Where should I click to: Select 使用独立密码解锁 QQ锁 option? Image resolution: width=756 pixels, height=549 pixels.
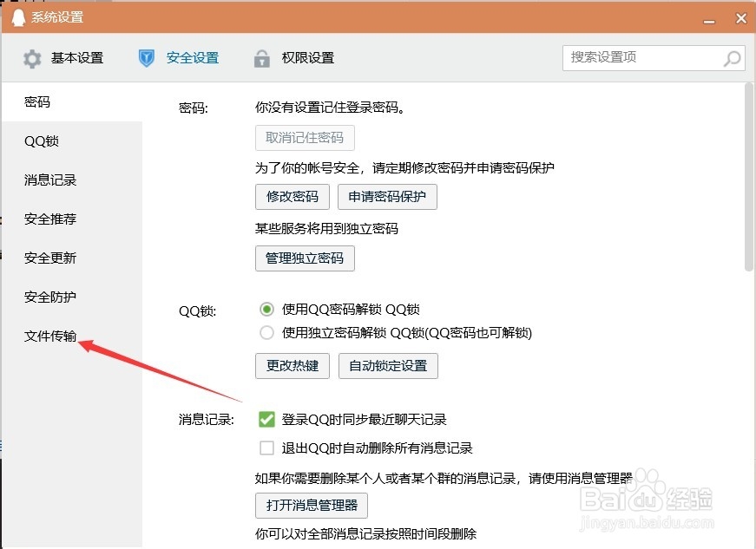pyautogui.click(x=266, y=332)
